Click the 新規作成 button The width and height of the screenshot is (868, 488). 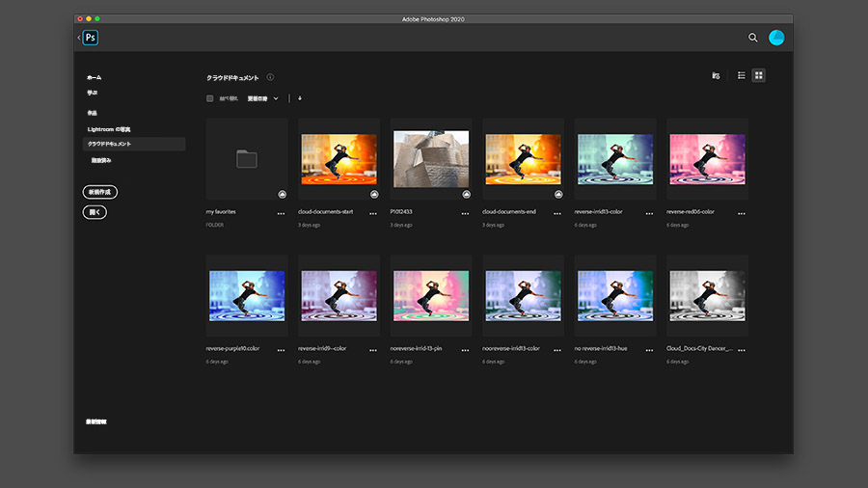(100, 192)
